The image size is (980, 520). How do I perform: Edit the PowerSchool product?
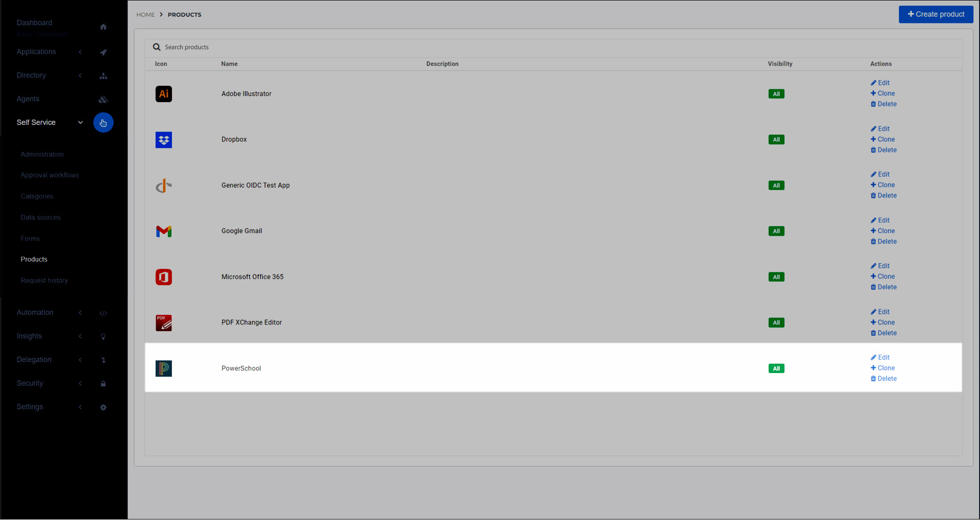coord(880,358)
